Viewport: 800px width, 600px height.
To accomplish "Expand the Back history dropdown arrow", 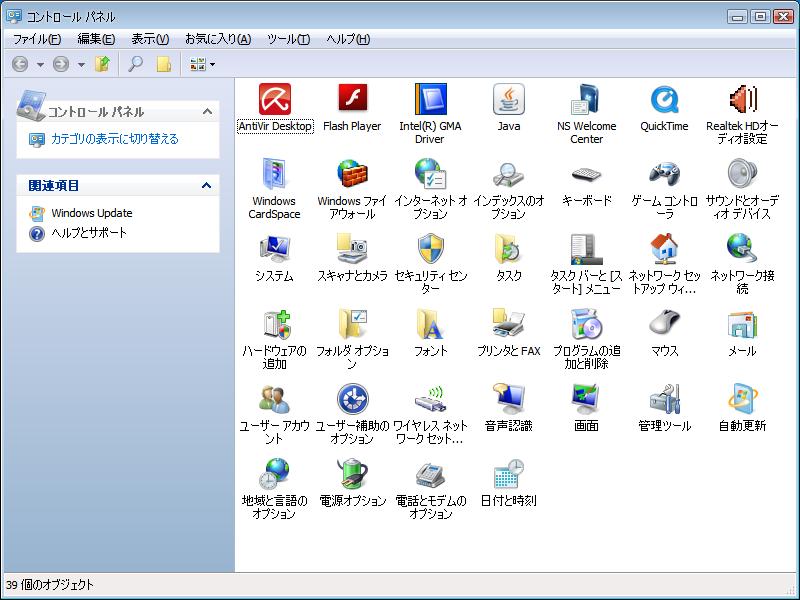I will 40,65.
